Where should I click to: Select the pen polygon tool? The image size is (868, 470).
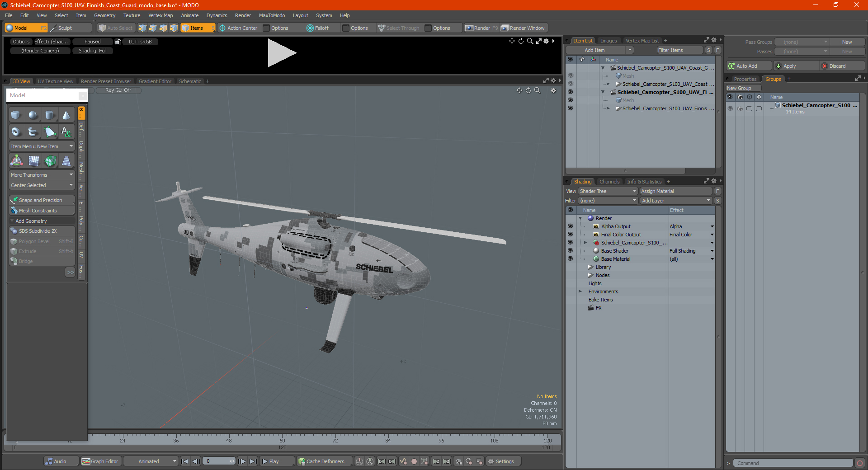tap(50, 132)
